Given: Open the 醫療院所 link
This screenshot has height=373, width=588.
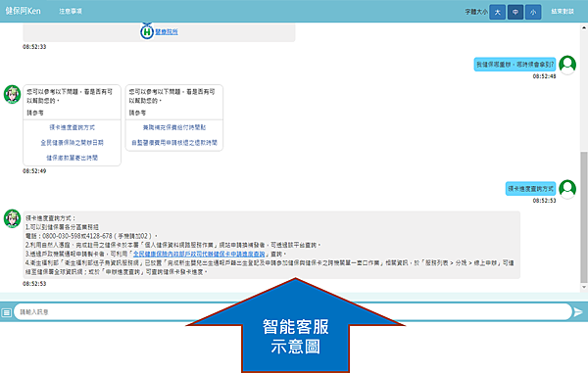Looking at the screenshot, I should click(x=167, y=32).
